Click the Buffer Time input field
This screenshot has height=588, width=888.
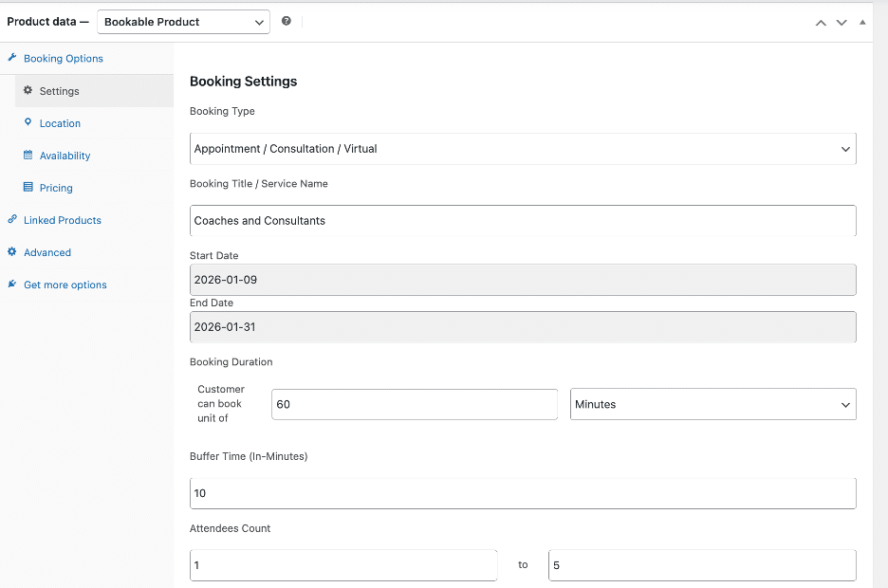pos(523,493)
